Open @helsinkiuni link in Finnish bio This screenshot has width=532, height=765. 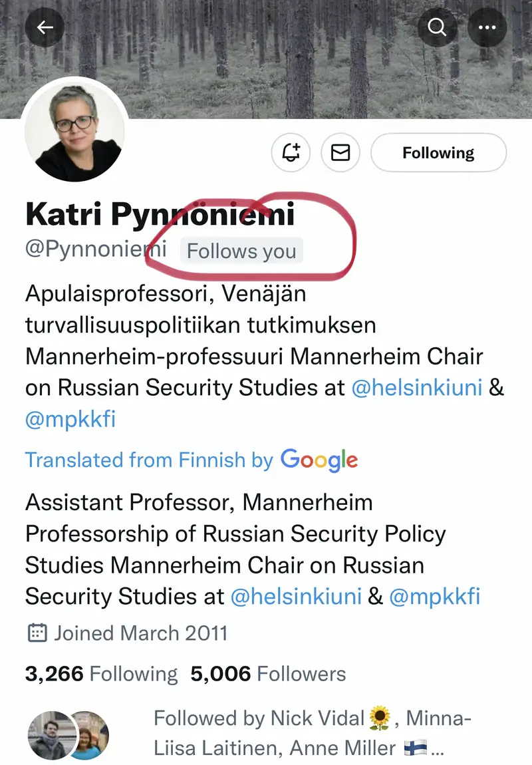tap(416, 388)
